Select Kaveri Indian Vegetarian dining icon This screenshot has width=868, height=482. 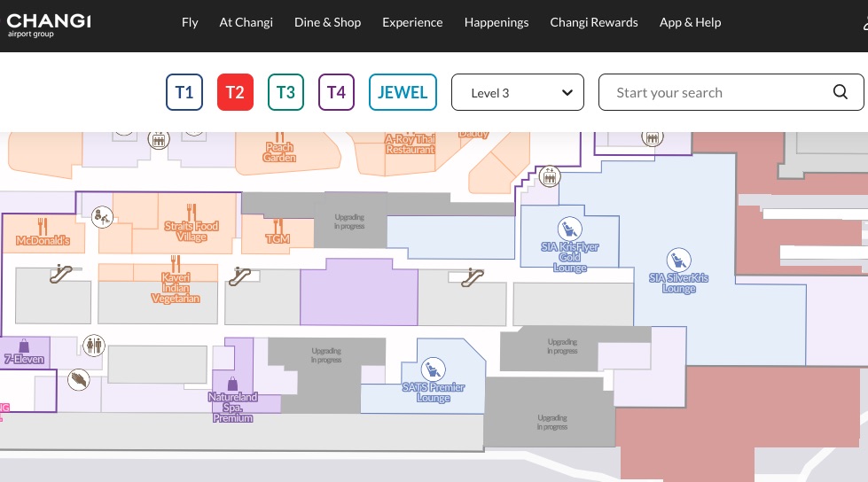[x=176, y=263]
